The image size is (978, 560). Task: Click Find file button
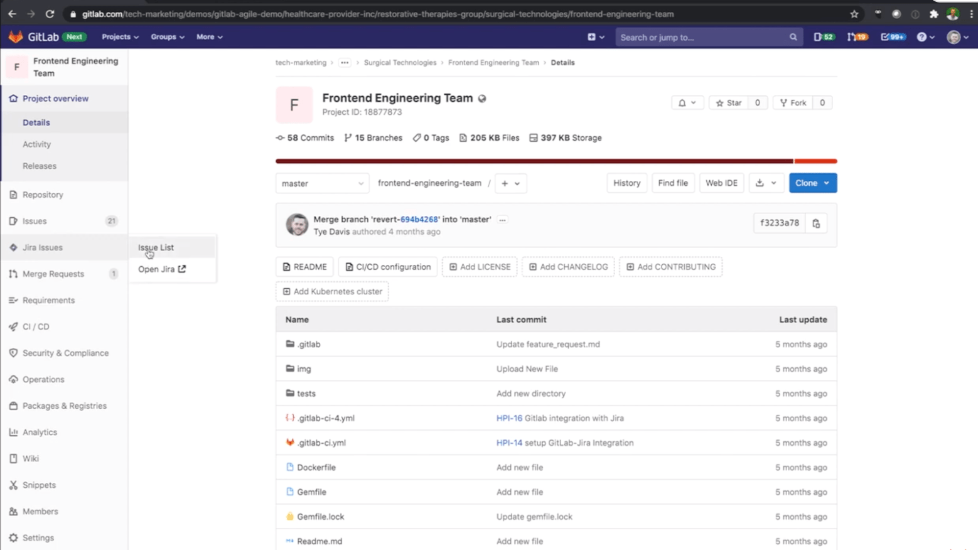coord(673,183)
